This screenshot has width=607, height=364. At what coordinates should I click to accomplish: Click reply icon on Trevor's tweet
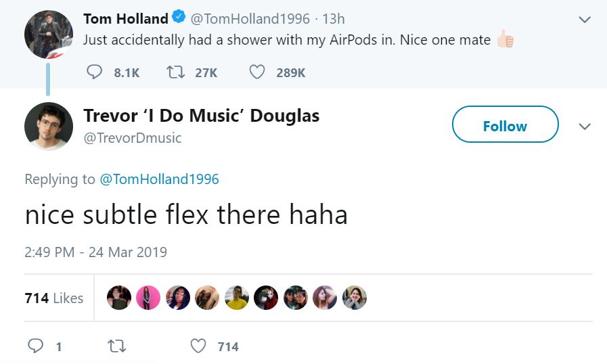point(36,346)
